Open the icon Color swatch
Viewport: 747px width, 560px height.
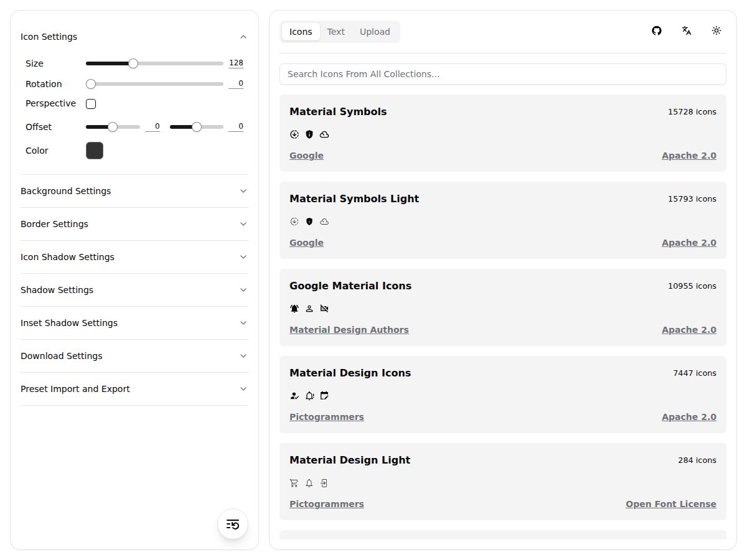click(x=95, y=151)
